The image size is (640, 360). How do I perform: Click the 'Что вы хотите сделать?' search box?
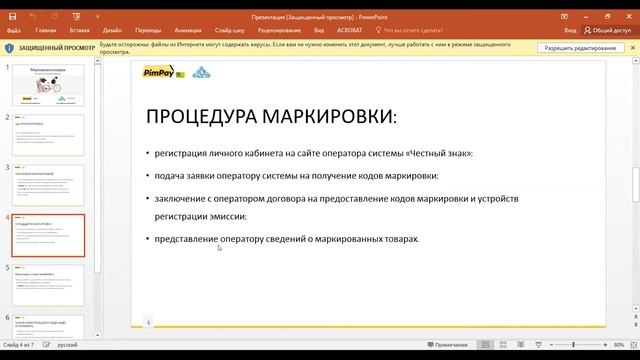[409, 30]
